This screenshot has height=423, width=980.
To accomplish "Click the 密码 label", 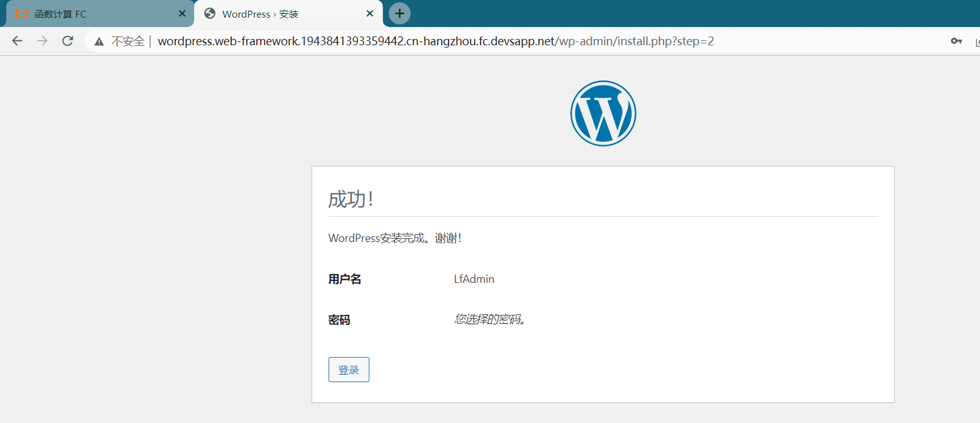I will pyautogui.click(x=339, y=320).
